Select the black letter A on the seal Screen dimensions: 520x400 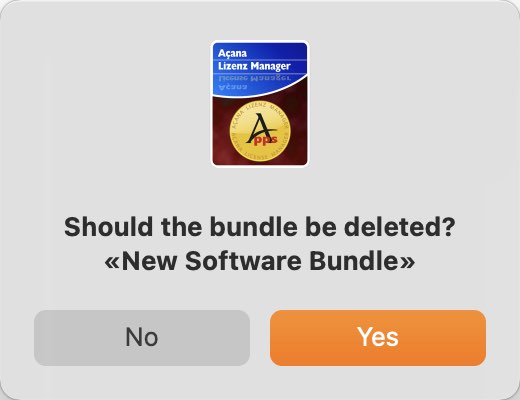click(x=260, y=129)
